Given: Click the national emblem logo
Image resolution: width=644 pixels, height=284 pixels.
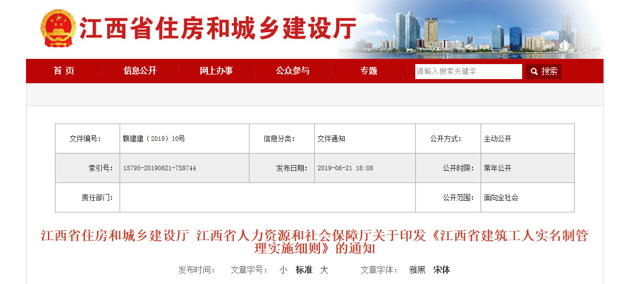Looking at the screenshot, I should [58, 28].
